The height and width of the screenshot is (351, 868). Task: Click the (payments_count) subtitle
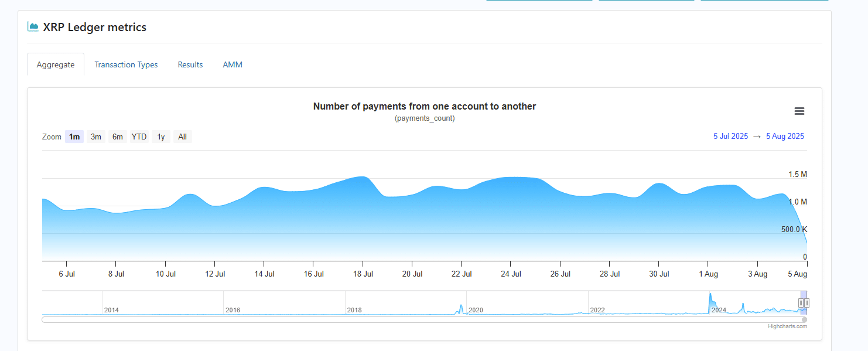coord(425,118)
